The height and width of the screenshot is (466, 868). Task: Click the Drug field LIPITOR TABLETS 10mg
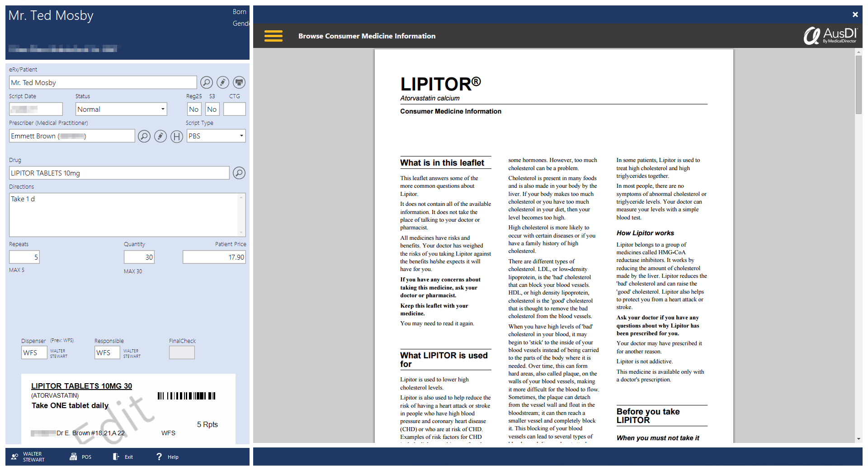tap(119, 173)
